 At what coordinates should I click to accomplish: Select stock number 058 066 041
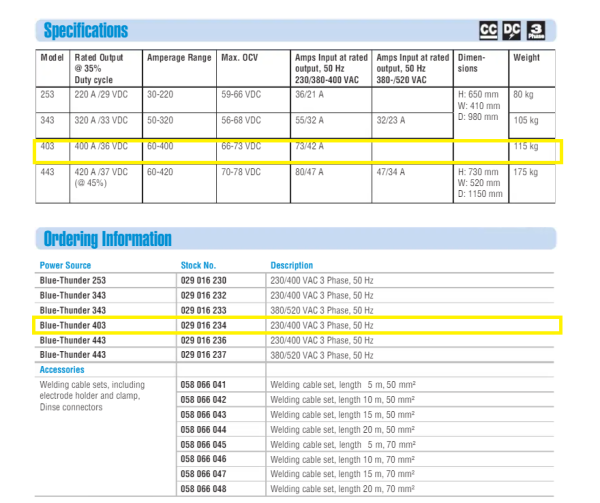click(203, 384)
